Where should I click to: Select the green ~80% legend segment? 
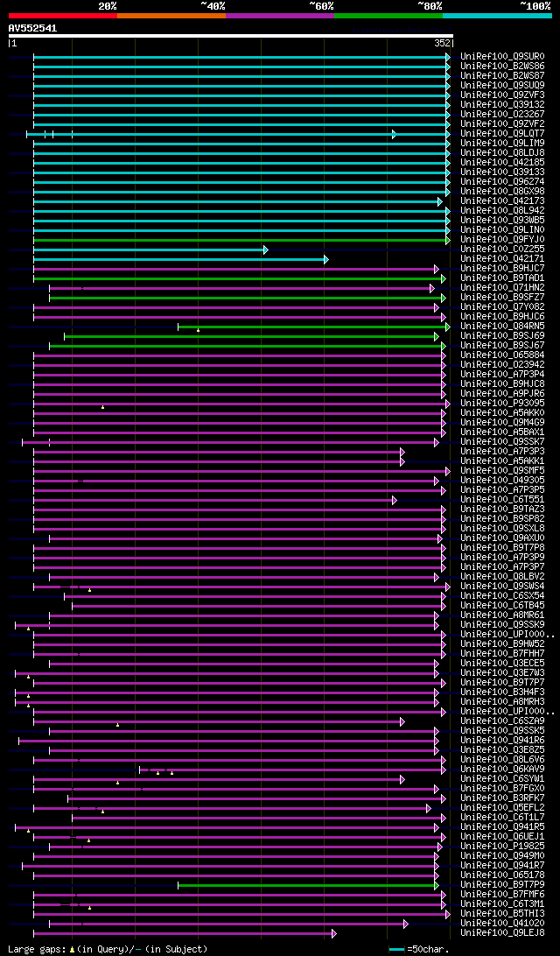point(388,15)
